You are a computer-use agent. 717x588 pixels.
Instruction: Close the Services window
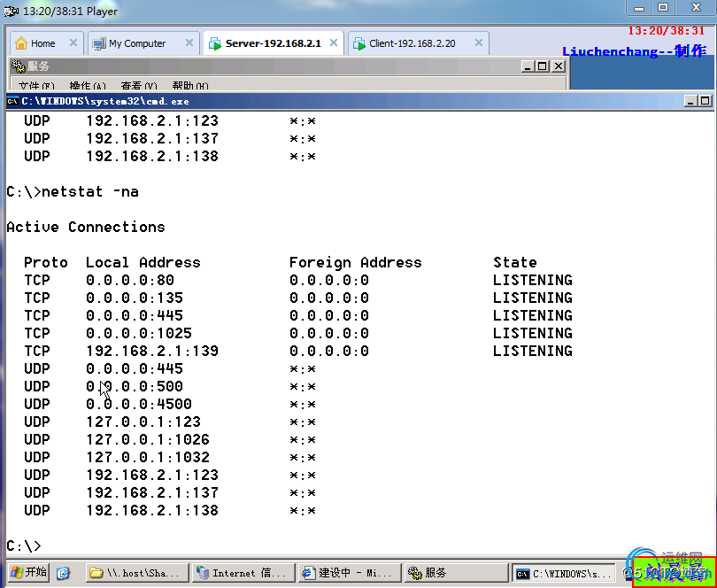tap(559, 66)
